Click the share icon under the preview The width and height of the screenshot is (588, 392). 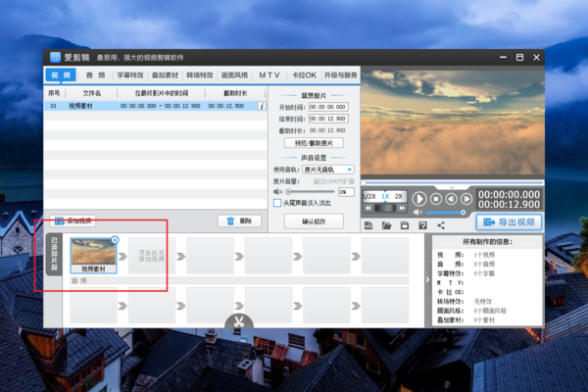[x=441, y=225]
